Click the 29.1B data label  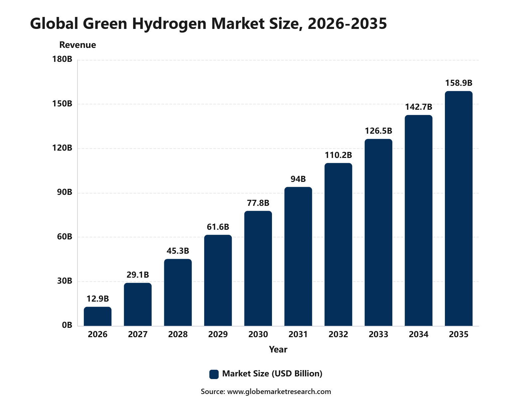[138, 275]
